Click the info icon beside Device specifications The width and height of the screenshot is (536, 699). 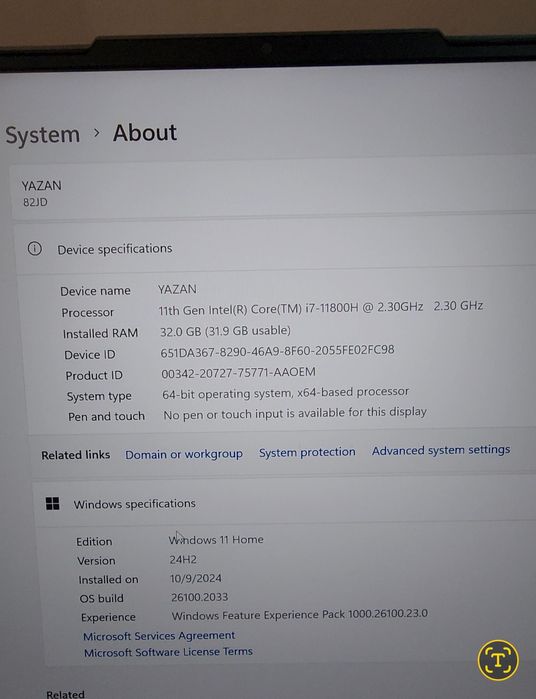(35, 248)
